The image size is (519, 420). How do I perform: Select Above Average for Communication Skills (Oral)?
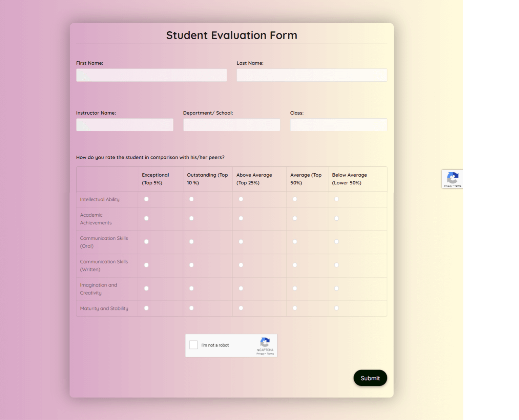coord(241,241)
